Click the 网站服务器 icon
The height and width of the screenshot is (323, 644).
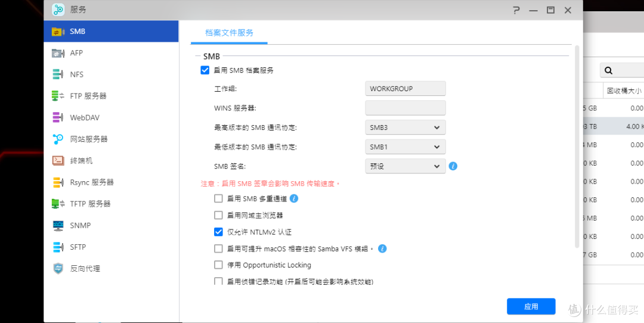(x=58, y=139)
